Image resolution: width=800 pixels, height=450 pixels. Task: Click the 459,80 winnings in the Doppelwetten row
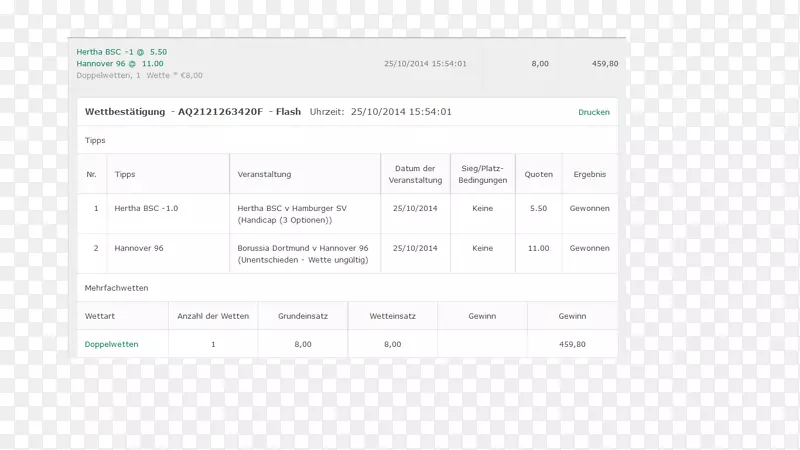tap(572, 344)
